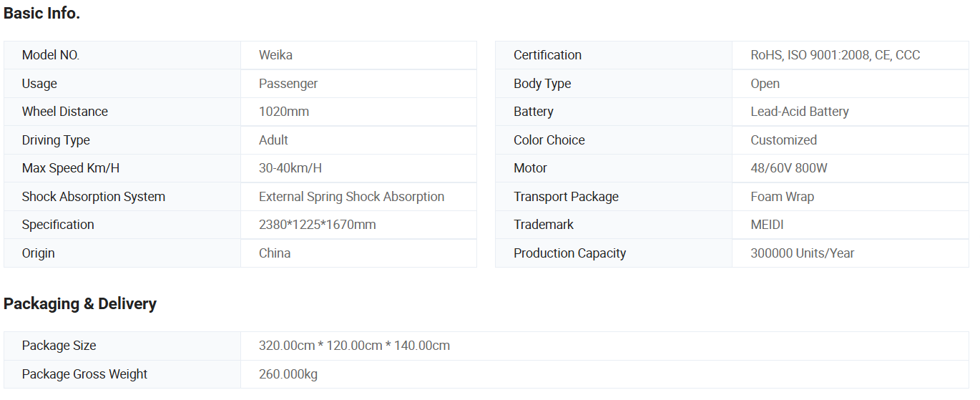The width and height of the screenshot is (980, 400).
Task: Click the Basic Info. section heading
Action: 41,13
